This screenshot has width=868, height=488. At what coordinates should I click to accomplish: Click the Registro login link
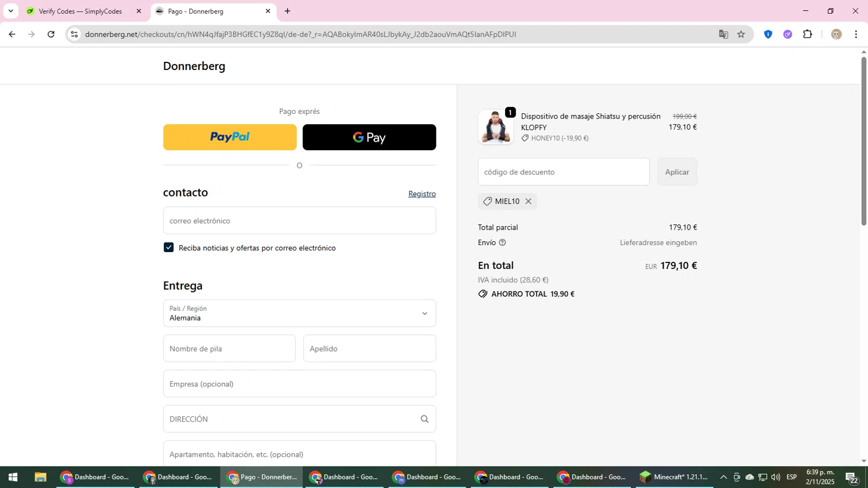(x=422, y=194)
